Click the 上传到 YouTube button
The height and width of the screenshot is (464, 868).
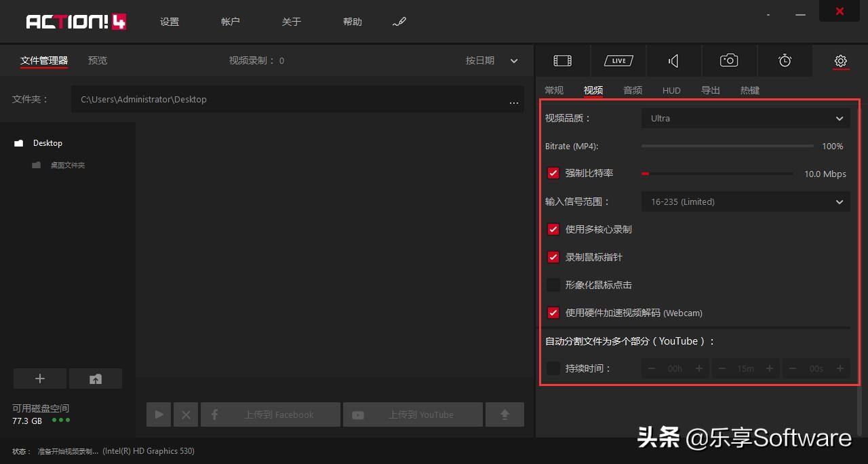tap(413, 414)
